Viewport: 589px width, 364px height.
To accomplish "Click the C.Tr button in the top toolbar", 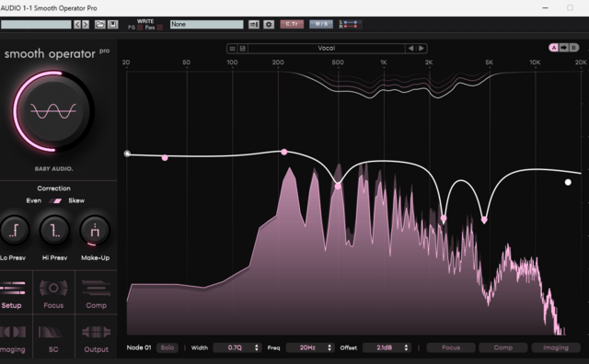I will pos(292,24).
